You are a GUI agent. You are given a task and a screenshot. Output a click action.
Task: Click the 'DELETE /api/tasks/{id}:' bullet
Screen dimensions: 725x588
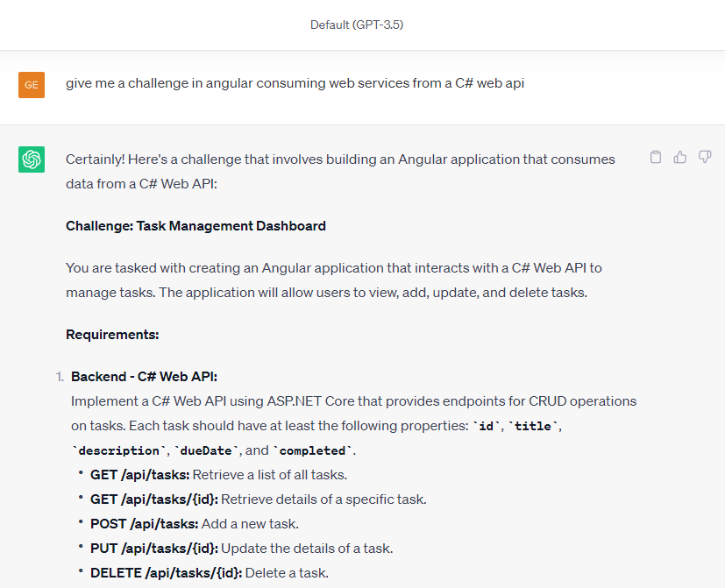click(166, 573)
